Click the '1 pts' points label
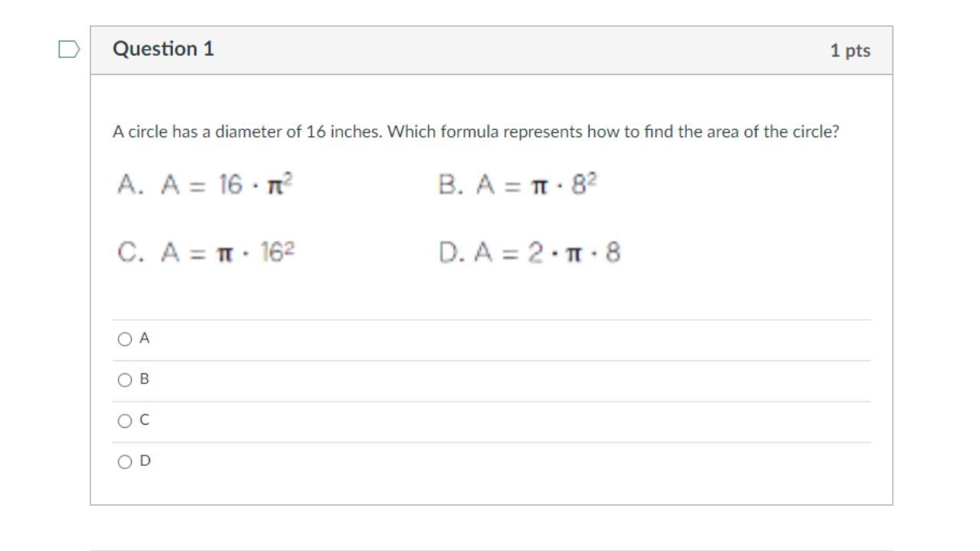The image size is (980, 551). point(850,51)
